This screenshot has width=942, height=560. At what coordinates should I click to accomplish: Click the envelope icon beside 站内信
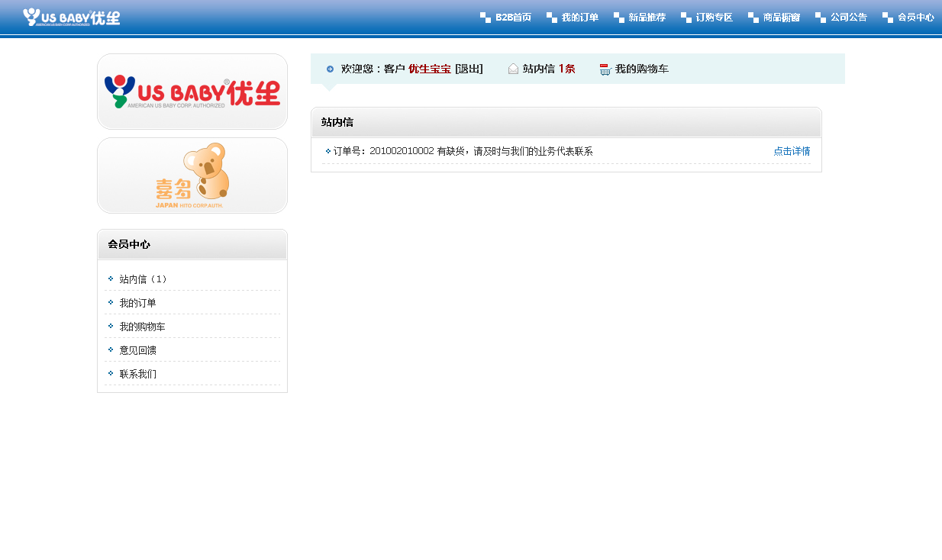[513, 69]
